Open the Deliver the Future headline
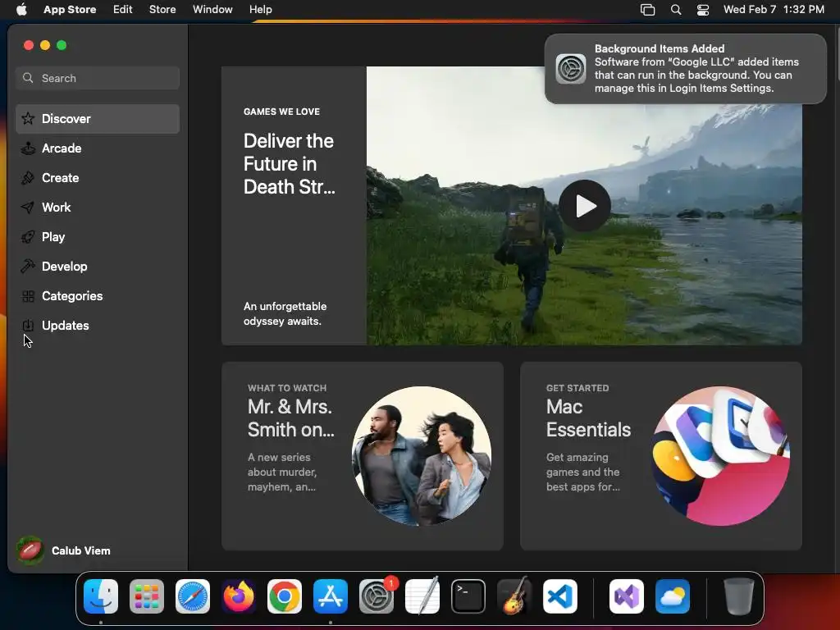Screen dimensions: 840x630 pos(290,164)
